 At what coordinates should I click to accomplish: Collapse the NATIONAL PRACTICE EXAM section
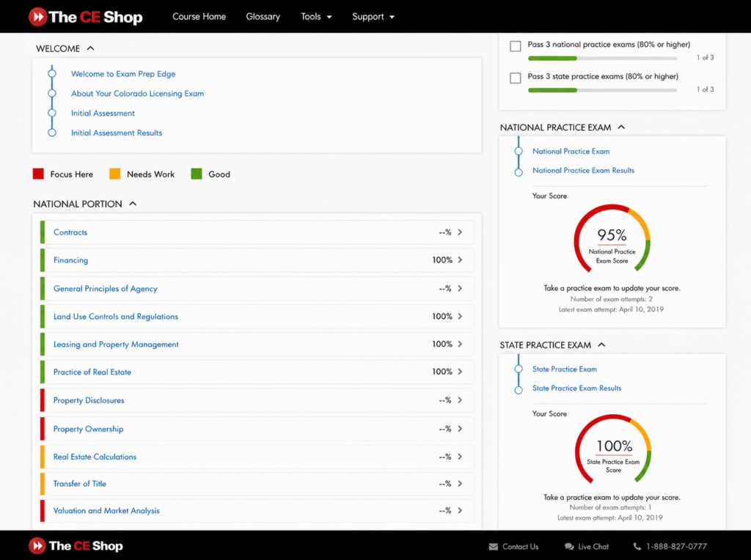pos(622,128)
